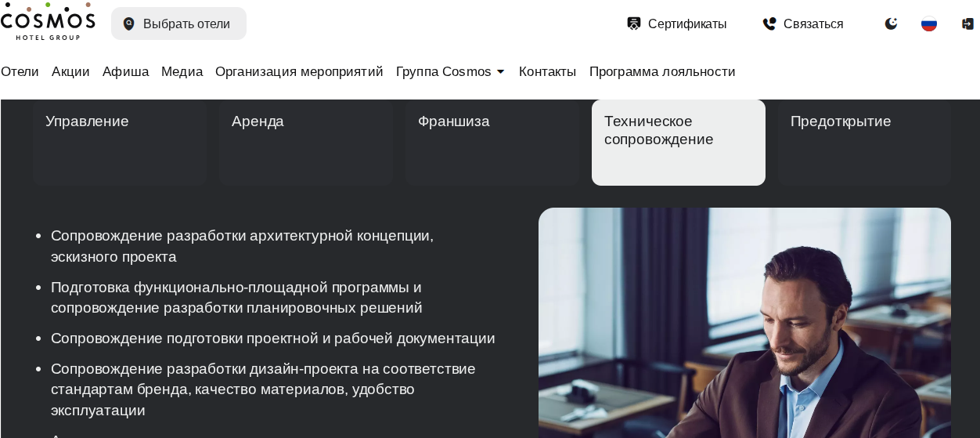Image resolution: width=980 pixels, height=438 pixels.
Task: Open Программа лояльности link
Action: 662,71
